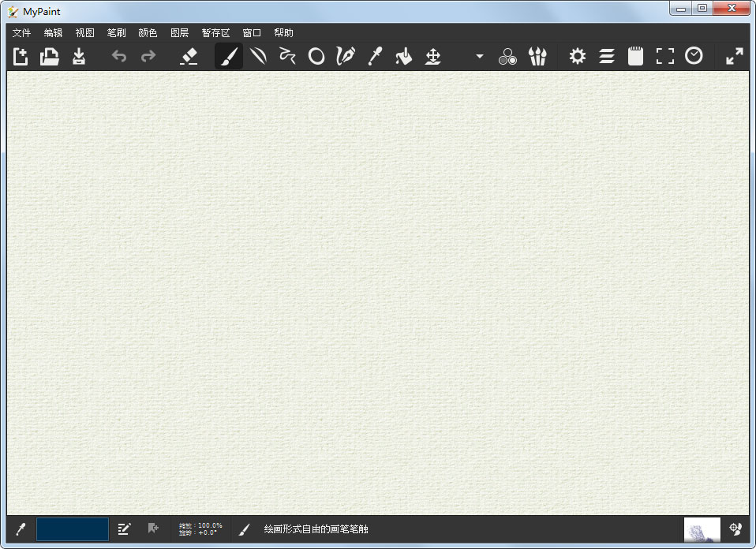Select the Freehand brush tool
The image size is (756, 549).
tap(229, 56)
